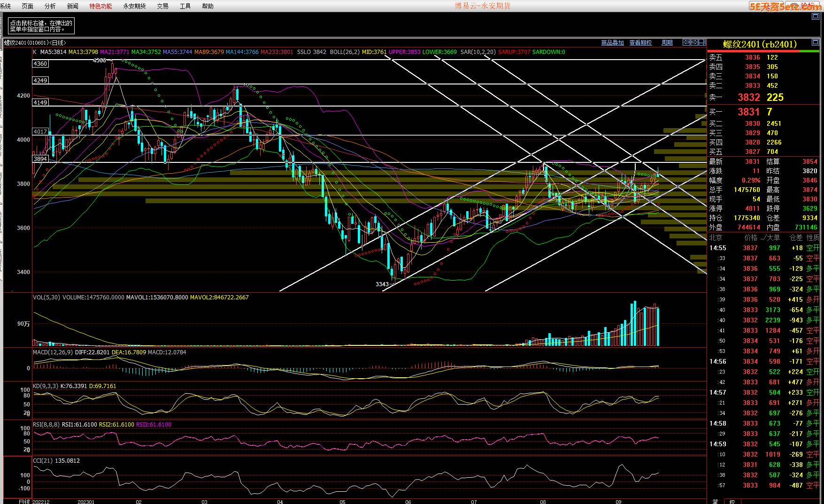Click the MA5:3814 moving average label
The height and width of the screenshot is (504, 824).
[53, 52]
